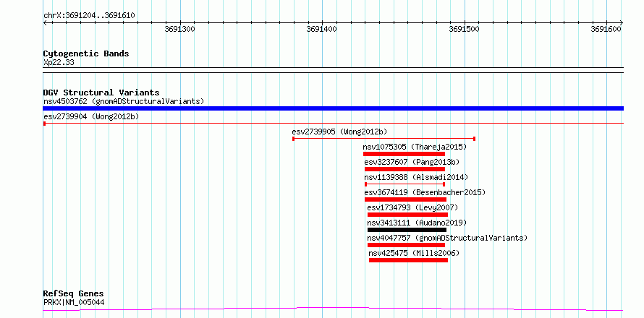Click the red nsv4047757 variant bar
This screenshot has width=644, height=318.
tap(406, 245)
